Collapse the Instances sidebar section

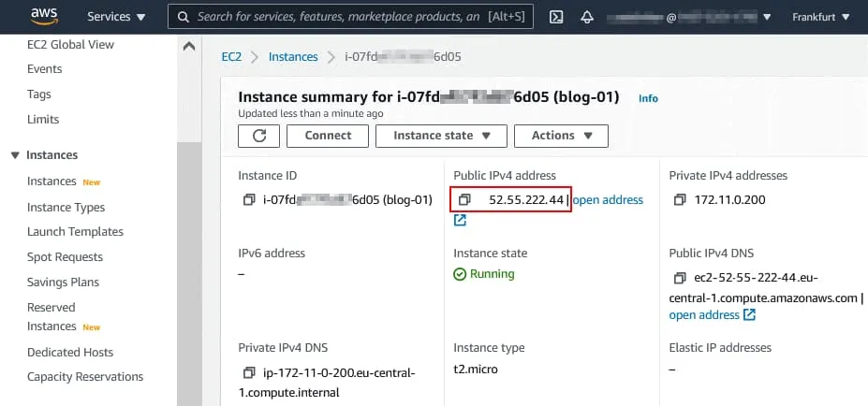pyautogui.click(x=15, y=155)
